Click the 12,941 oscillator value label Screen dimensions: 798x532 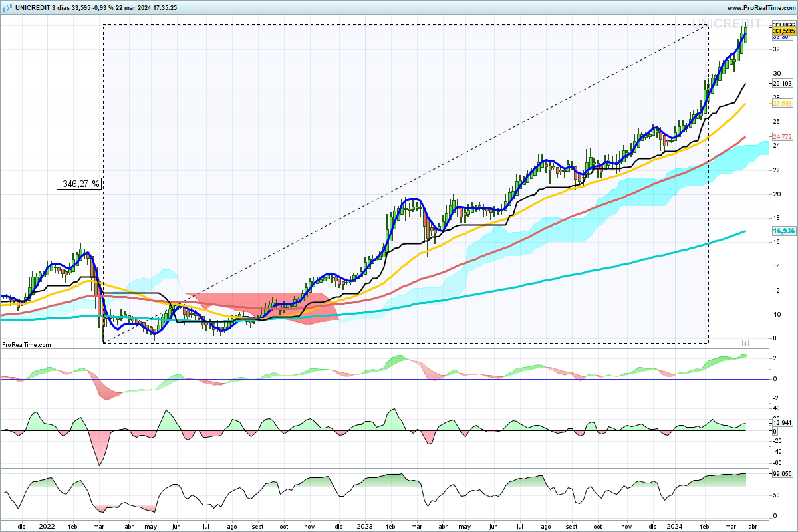pos(783,423)
